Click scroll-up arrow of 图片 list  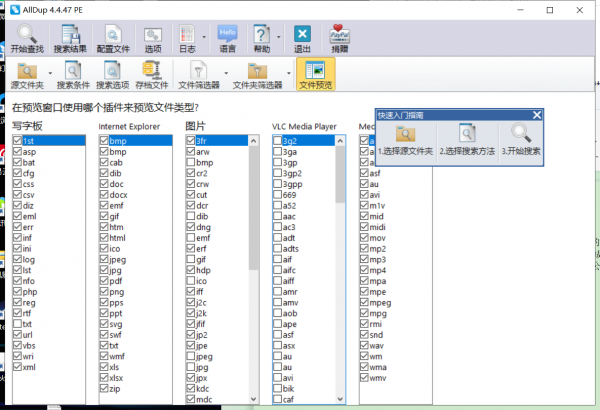(x=253, y=141)
